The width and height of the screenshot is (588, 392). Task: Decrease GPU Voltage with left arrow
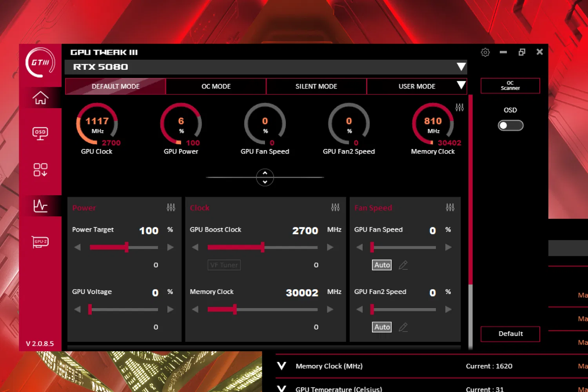click(x=77, y=309)
